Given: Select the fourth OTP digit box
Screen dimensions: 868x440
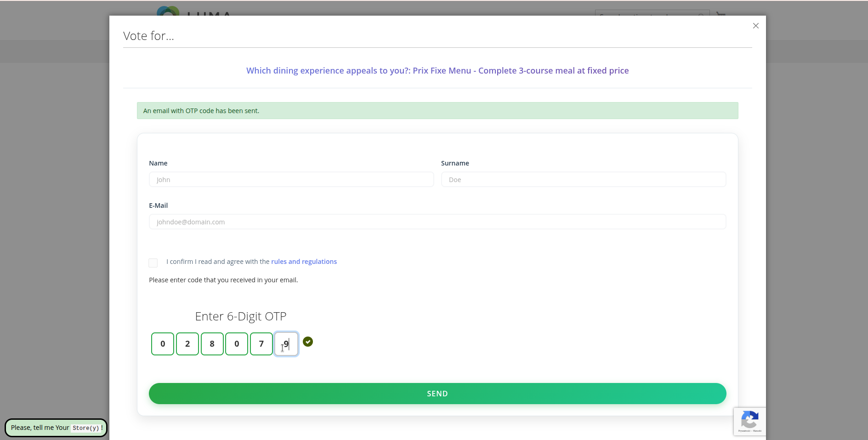Looking at the screenshot, I should [237, 344].
